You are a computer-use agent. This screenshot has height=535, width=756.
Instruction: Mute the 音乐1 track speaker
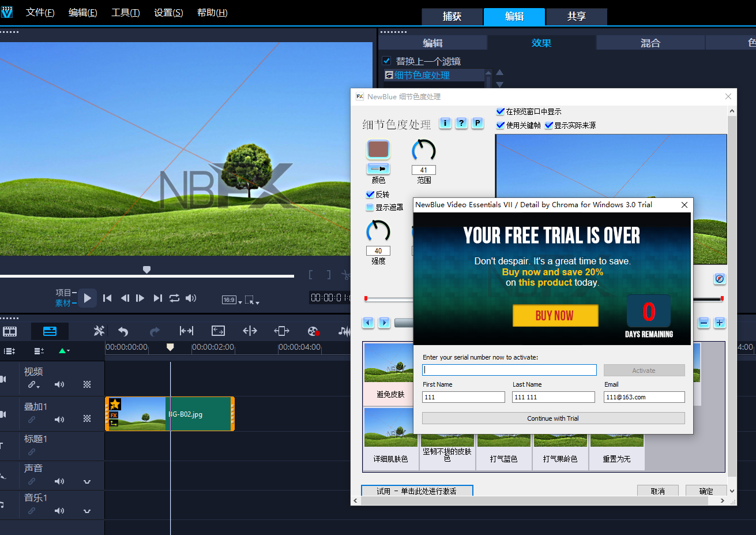coord(59,511)
